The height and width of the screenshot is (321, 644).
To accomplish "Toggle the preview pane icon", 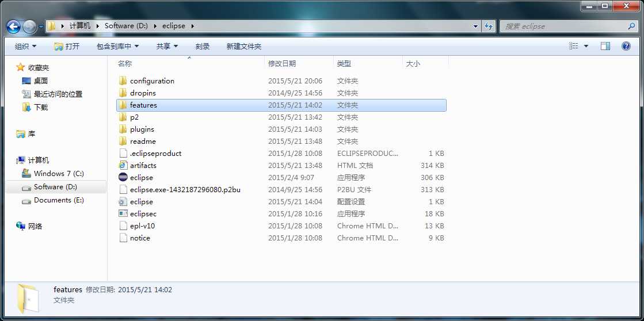I will (605, 46).
